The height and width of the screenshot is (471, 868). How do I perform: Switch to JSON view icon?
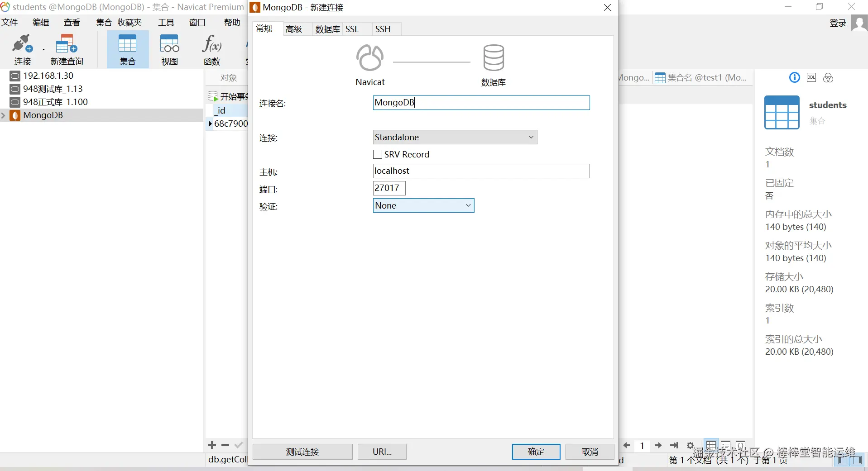click(x=741, y=446)
